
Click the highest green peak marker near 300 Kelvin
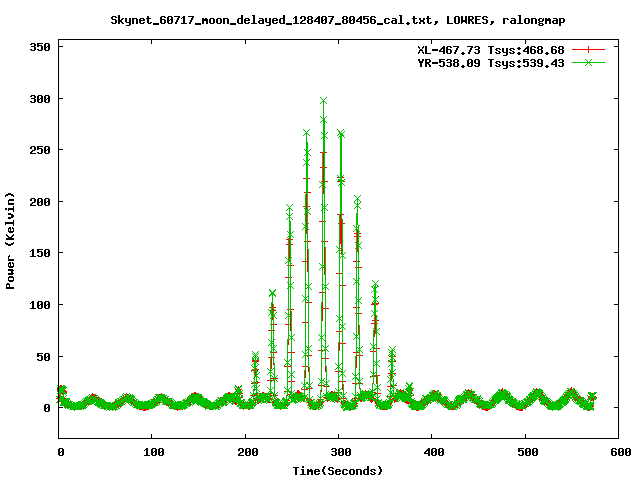pyautogui.click(x=324, y=100)
